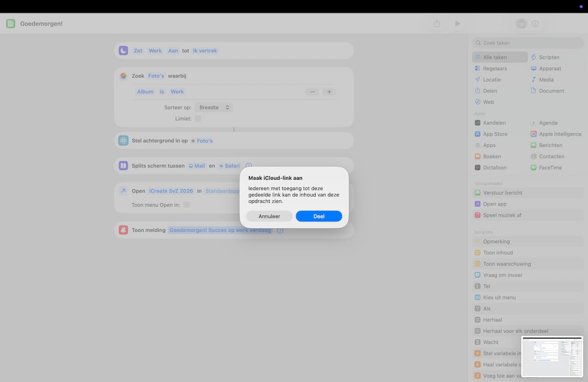Select the FaceTime app actions
Viewport: 588px width, 382px height.
(x=546, y=167)
